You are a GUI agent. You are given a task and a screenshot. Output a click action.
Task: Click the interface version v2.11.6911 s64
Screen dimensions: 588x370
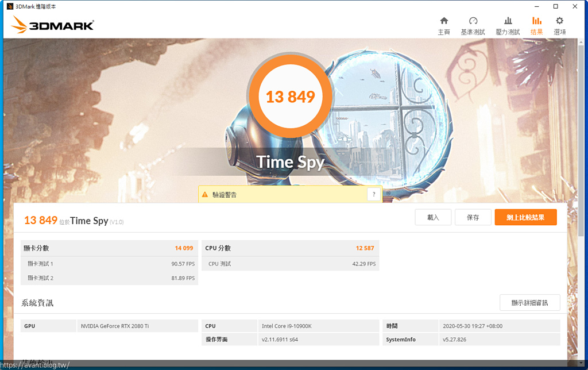(x=280, y=340)
